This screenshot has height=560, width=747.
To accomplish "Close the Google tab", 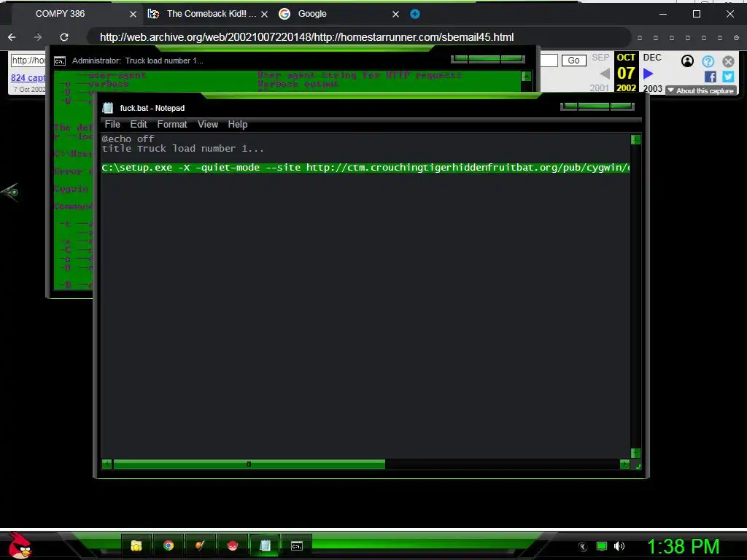I will tap(395, 15).
